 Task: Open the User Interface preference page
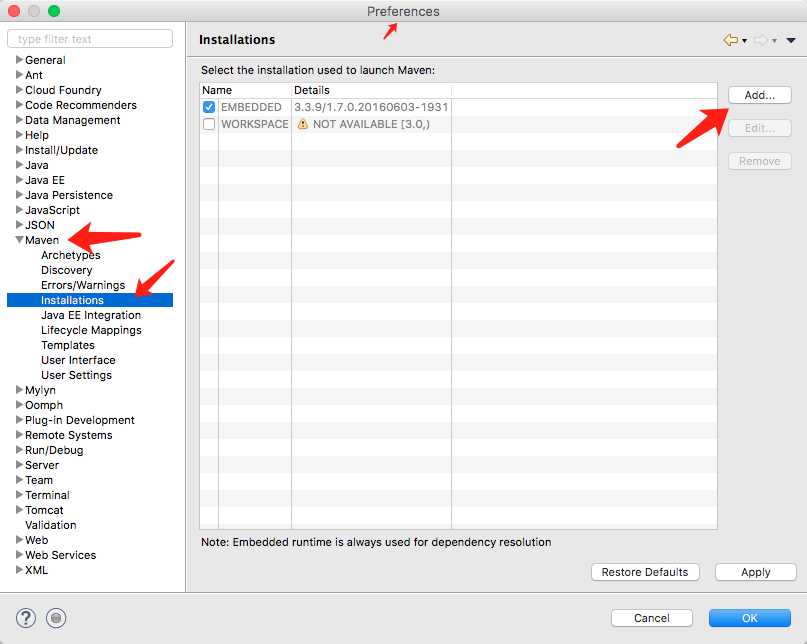[78, 360]
